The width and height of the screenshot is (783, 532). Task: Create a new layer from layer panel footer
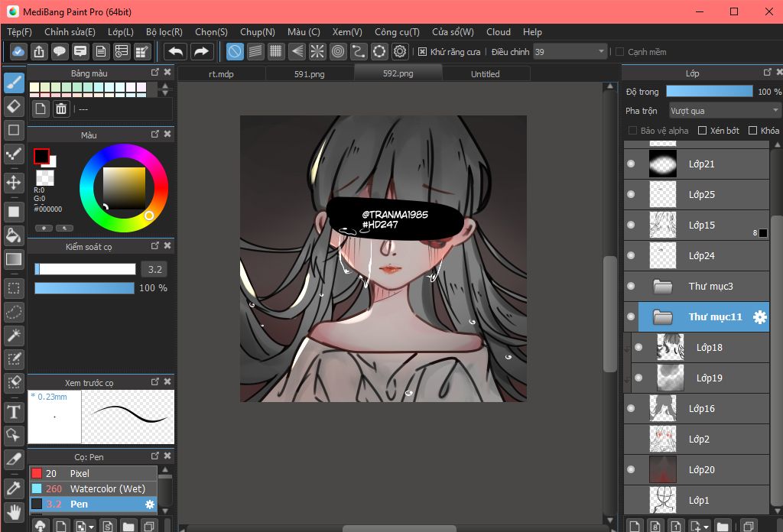(x=634, y=526)
